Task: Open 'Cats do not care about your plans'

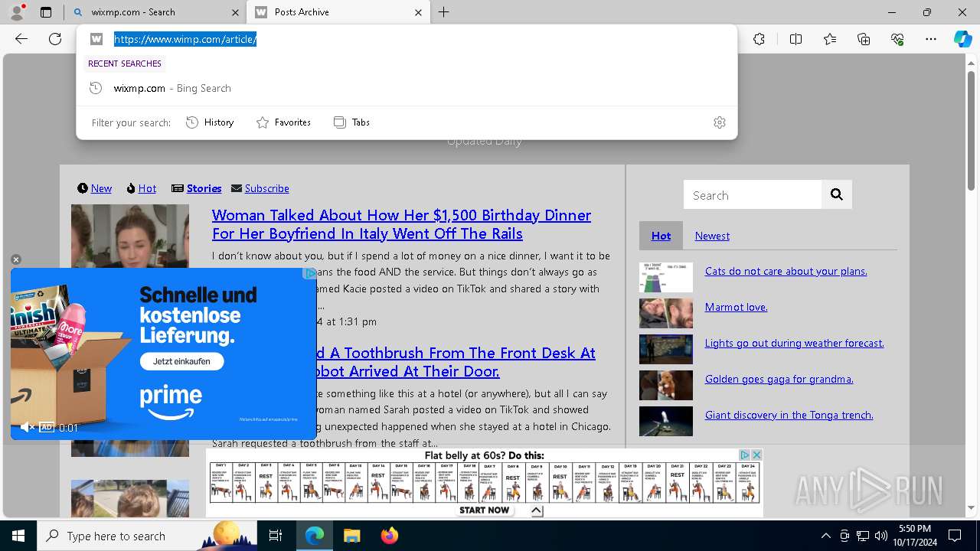Action: point(786,271)
